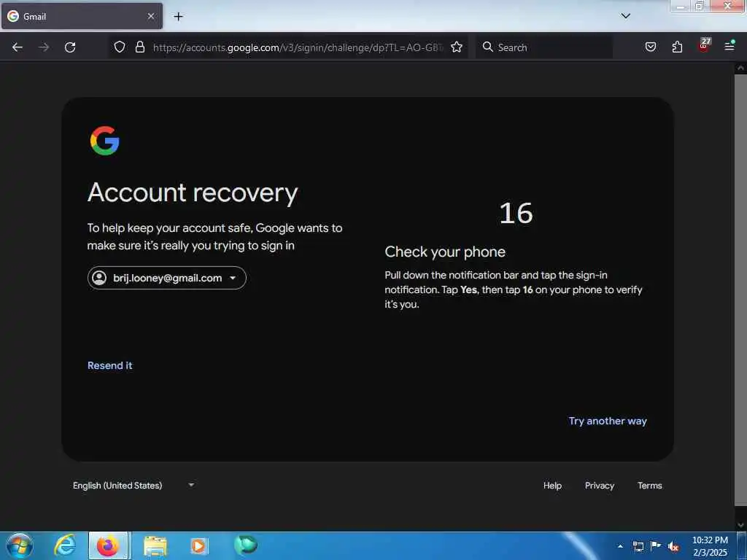Viewport: 747px width, 560px height.
Task: Bookmark this page with the star
Action: pyautogui.click(x=457, y=47)
